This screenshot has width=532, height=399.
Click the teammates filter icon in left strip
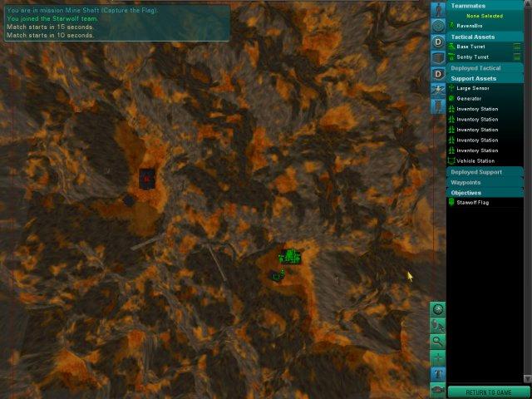438,9
